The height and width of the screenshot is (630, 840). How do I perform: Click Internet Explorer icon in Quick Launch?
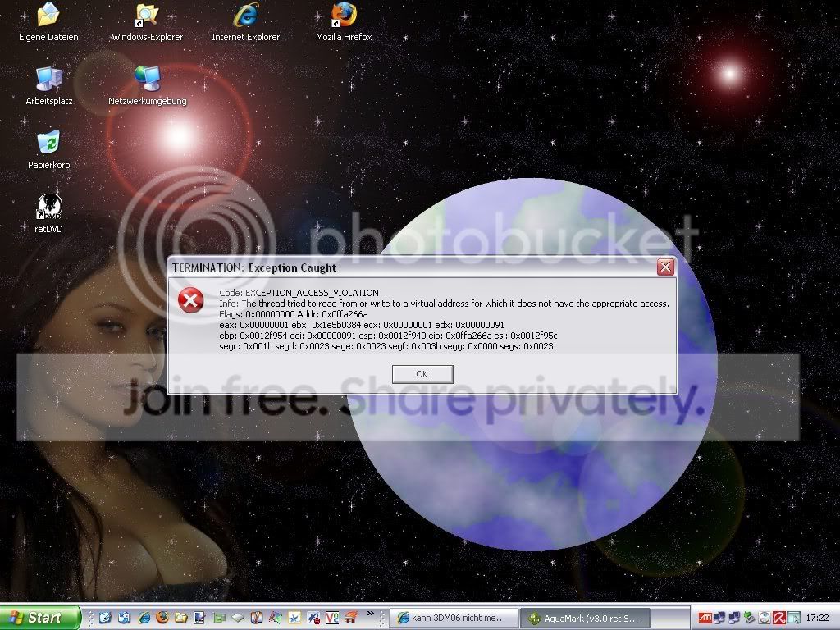coord(144,617)
